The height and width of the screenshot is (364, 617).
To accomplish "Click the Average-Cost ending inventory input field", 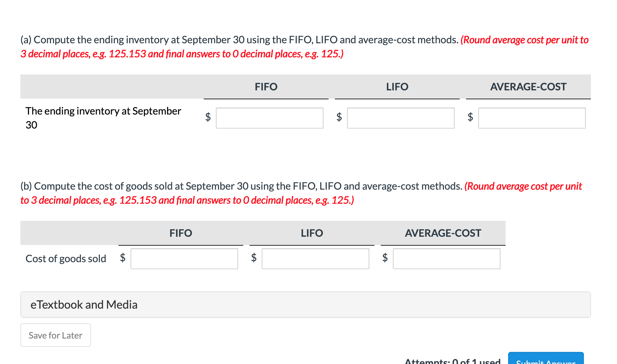I will (531, 118).
